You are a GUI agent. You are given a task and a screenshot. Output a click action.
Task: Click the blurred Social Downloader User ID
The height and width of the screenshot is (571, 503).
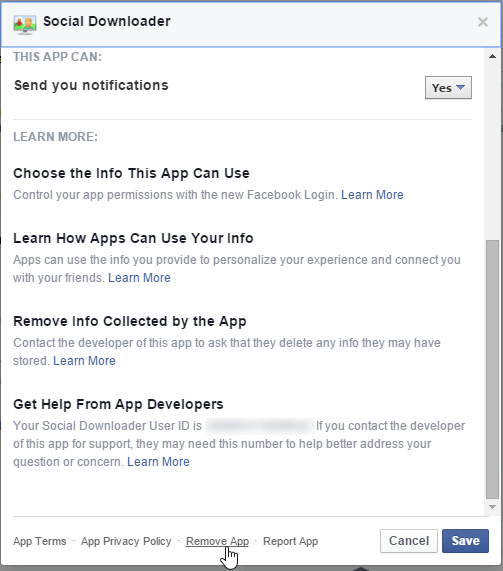260,426
